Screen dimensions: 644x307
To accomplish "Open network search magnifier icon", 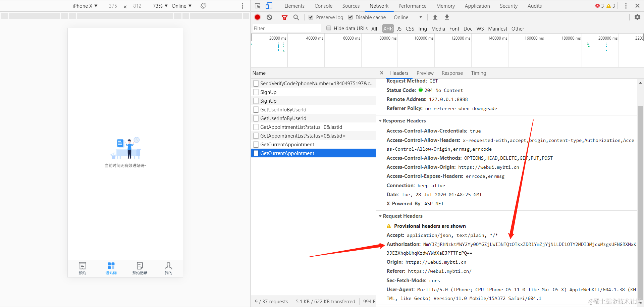I will click(x=296, y=17).
